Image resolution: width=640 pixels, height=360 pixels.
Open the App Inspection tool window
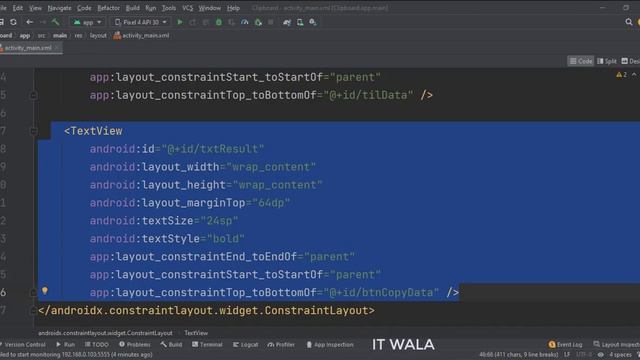[330, 344]
